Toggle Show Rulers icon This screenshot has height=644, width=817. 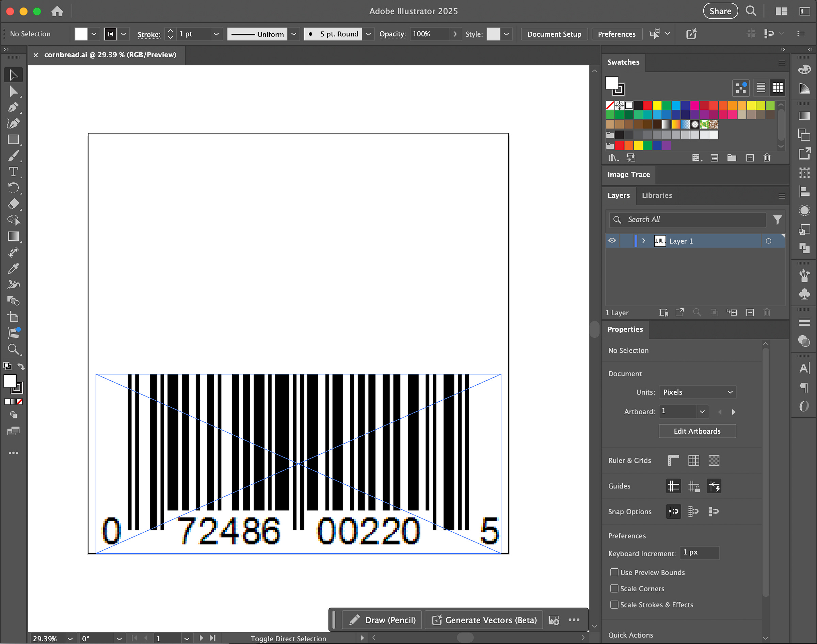[673, 461]
